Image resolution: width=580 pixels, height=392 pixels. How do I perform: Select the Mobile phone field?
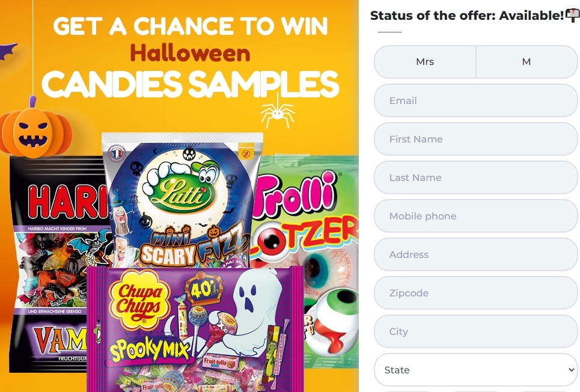tap(475, 216)
